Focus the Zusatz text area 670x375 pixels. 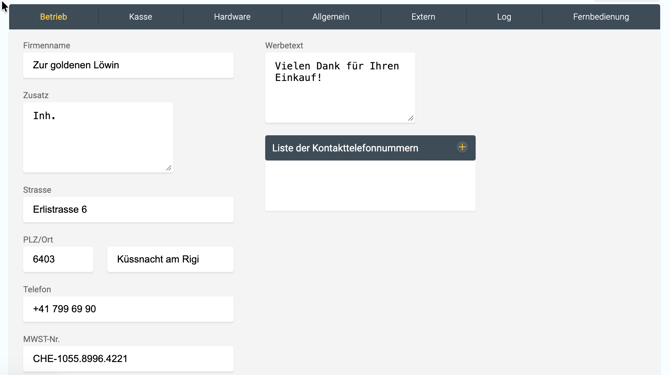click(98, 138)
